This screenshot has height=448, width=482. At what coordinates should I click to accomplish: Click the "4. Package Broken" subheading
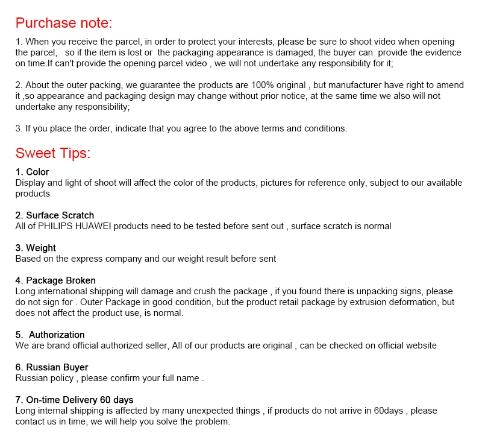pos(55,280)
